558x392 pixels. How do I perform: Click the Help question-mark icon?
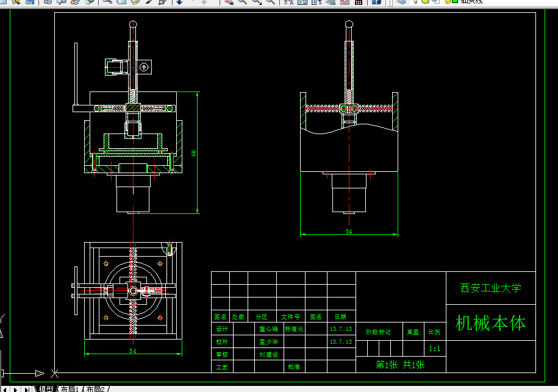pos(376,2)
